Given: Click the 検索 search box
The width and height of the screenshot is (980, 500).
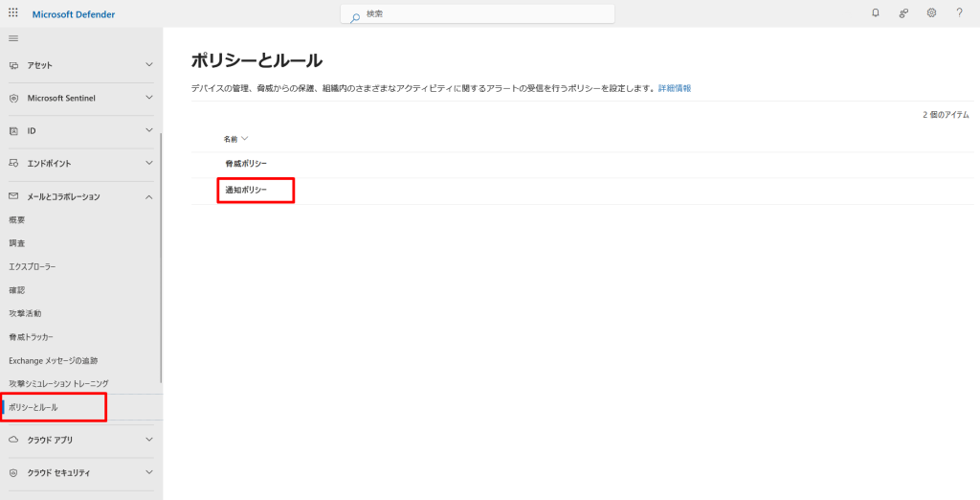Looking at the screenshot, I should 479,14.
